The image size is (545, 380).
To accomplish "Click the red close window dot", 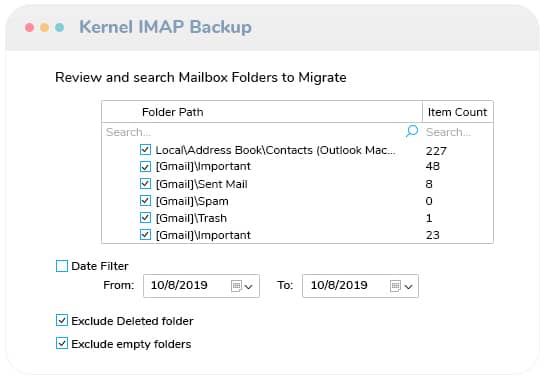I will pyautogui.click(x=30, y=27).
